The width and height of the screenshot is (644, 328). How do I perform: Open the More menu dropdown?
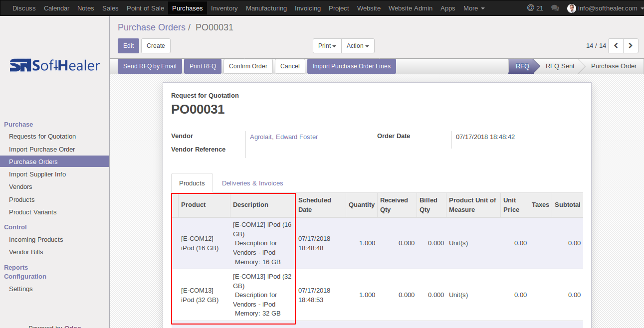[x=474, y=8]
